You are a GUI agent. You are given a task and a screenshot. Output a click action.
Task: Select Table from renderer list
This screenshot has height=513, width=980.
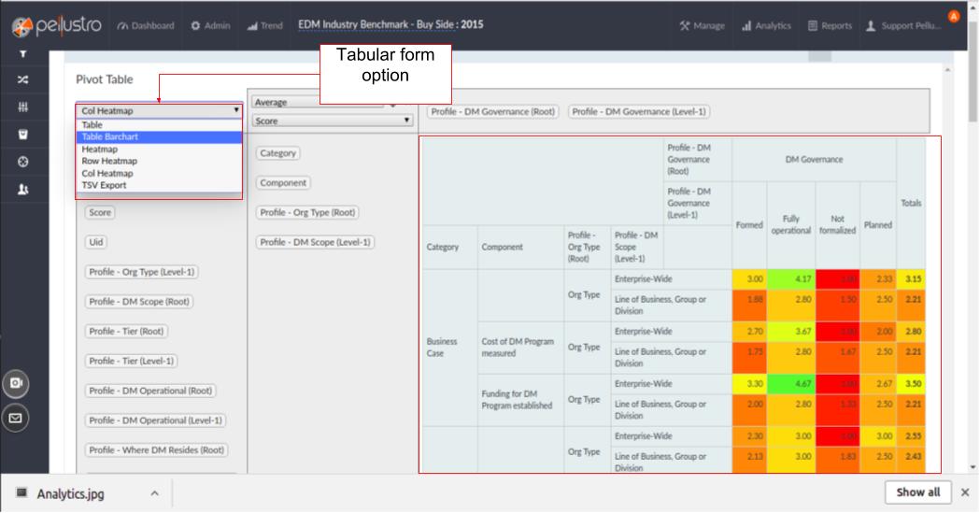(160, 125)
